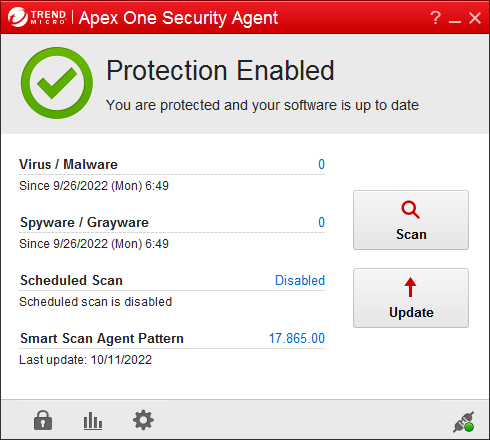This screenshot has width=490, height=440.
Task: Click the Scheduled Scan Disabled link
Action: coord(300,280)
